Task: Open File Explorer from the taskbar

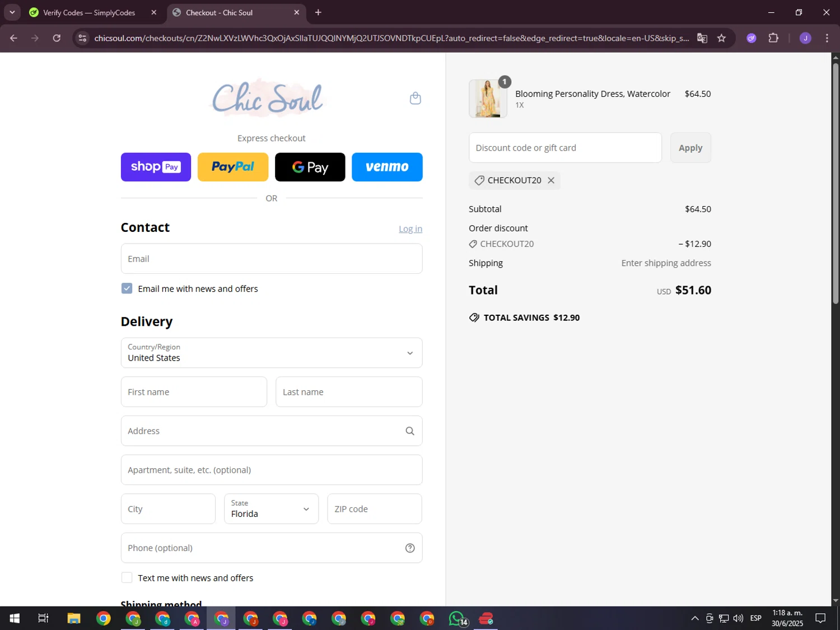Action: tap(74, 618)
